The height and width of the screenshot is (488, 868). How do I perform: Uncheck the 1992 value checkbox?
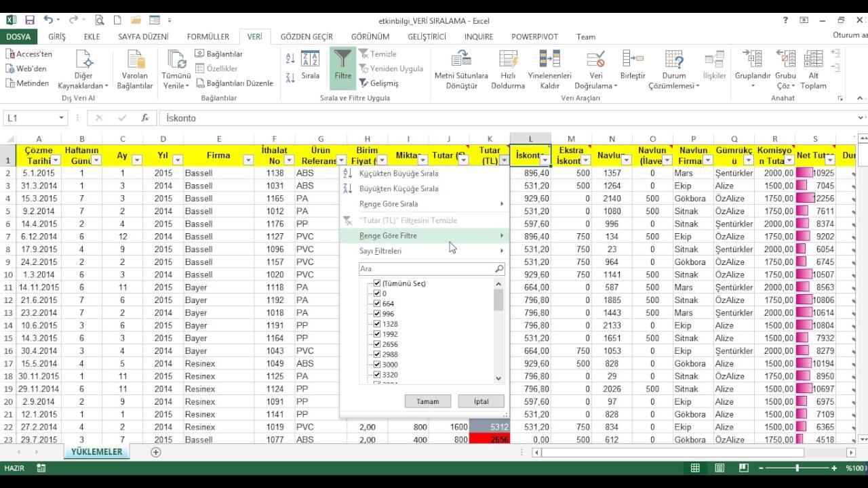pos(377,334)
